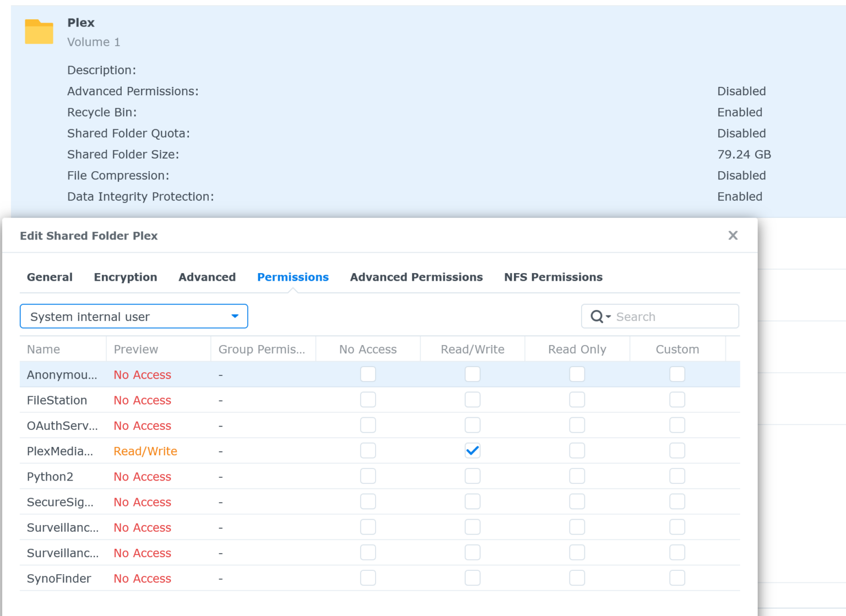The image size is (846, 616).
Task: Click the Group Permis... column header
Action: (263, 349)
